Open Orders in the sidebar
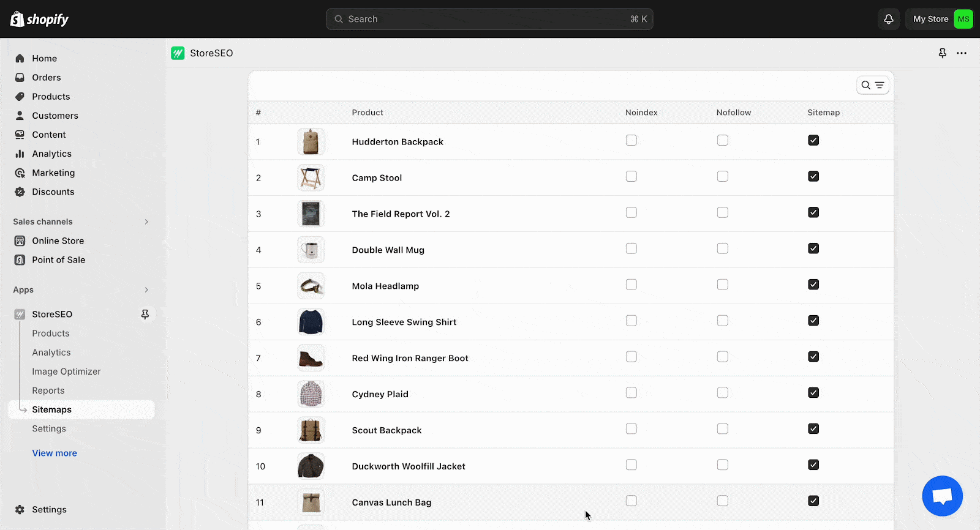980x530 pixels. coord(47,77)
